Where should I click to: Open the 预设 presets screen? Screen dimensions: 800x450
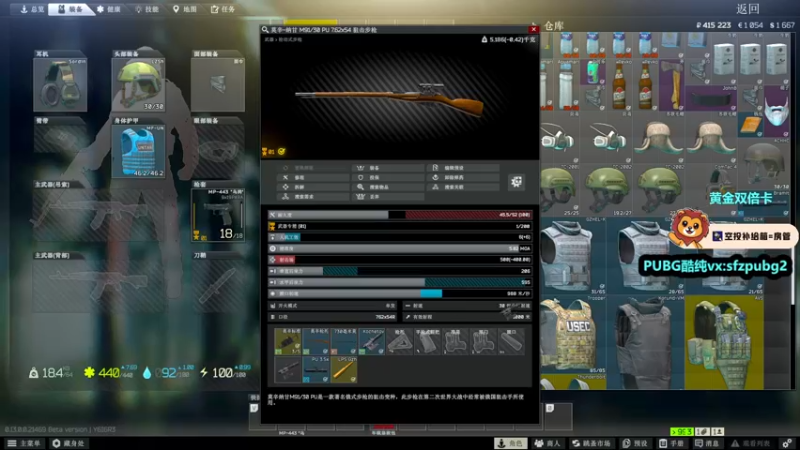635,443
